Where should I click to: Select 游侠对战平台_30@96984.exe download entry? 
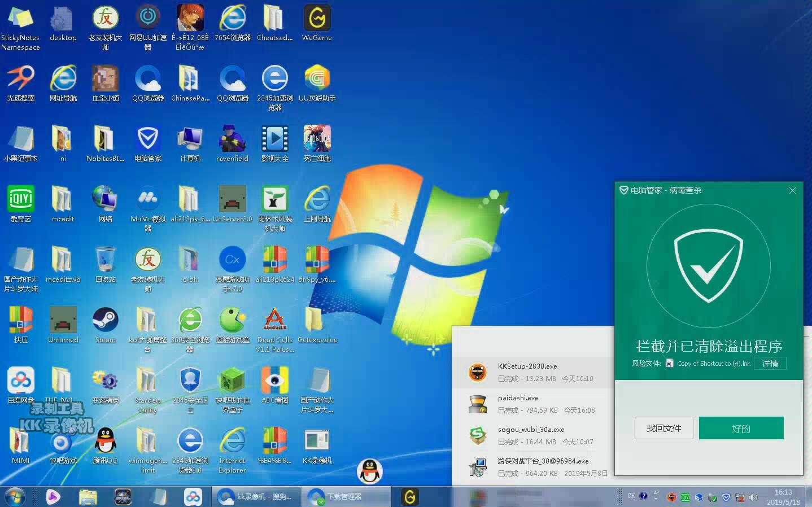[x=532, y=467]
